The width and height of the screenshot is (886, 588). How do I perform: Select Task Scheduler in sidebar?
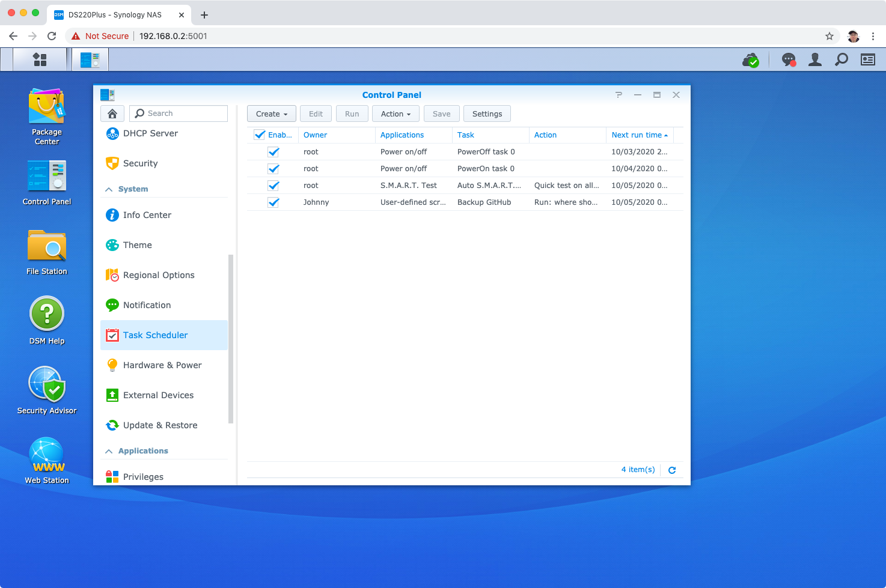[x=164, y=335]
